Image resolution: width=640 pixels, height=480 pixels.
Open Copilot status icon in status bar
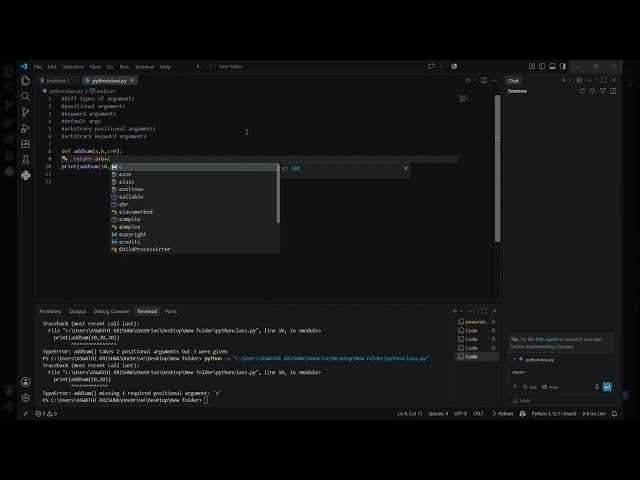coord(522,413)
